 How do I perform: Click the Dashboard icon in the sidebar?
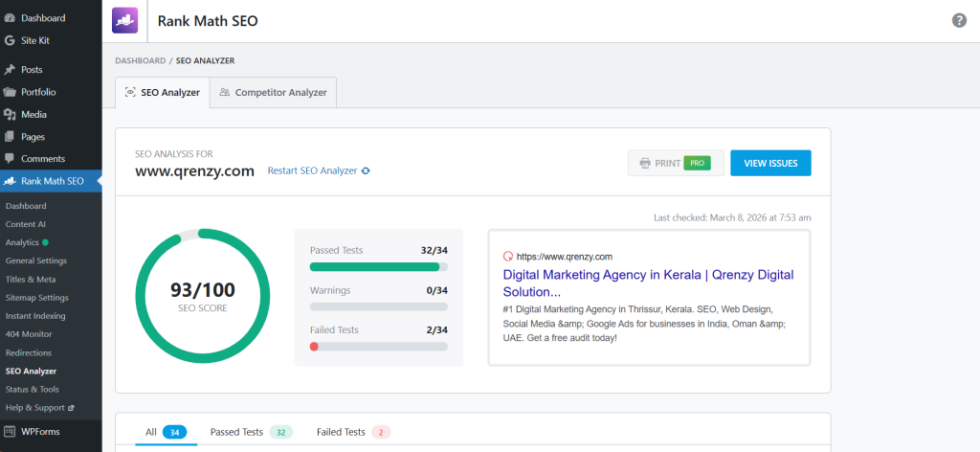pyautogui.click(x=10, y=18)
